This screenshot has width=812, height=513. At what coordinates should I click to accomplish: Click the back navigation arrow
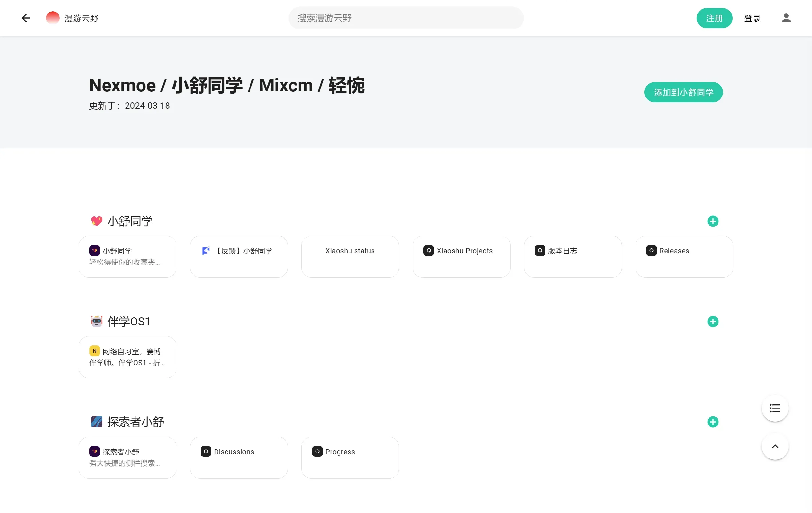[27, 18]
